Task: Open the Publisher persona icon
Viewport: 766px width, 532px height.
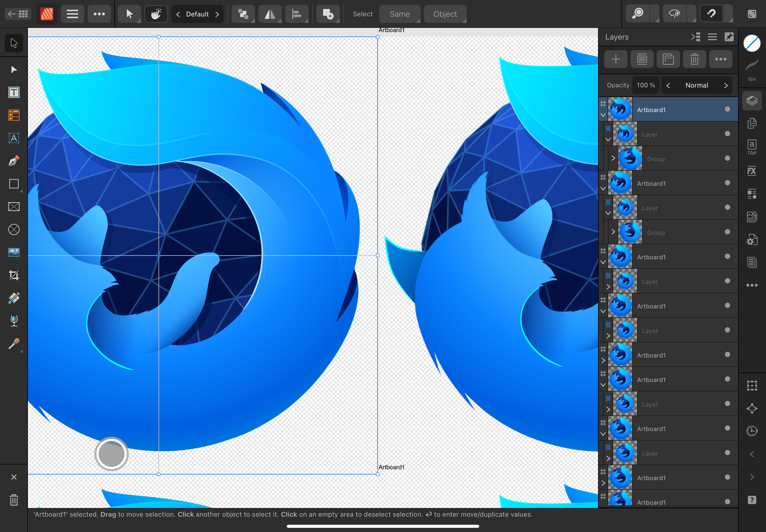Action: click(47, 14)
